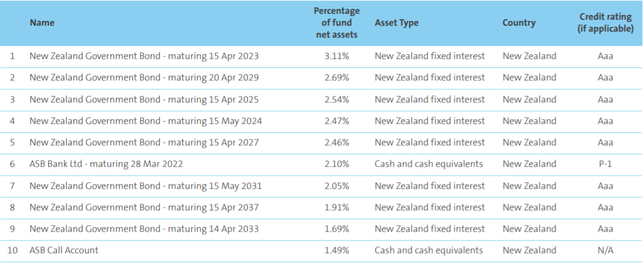
Task: Select the Credit rating column header
Action: [x=605, y=23]
